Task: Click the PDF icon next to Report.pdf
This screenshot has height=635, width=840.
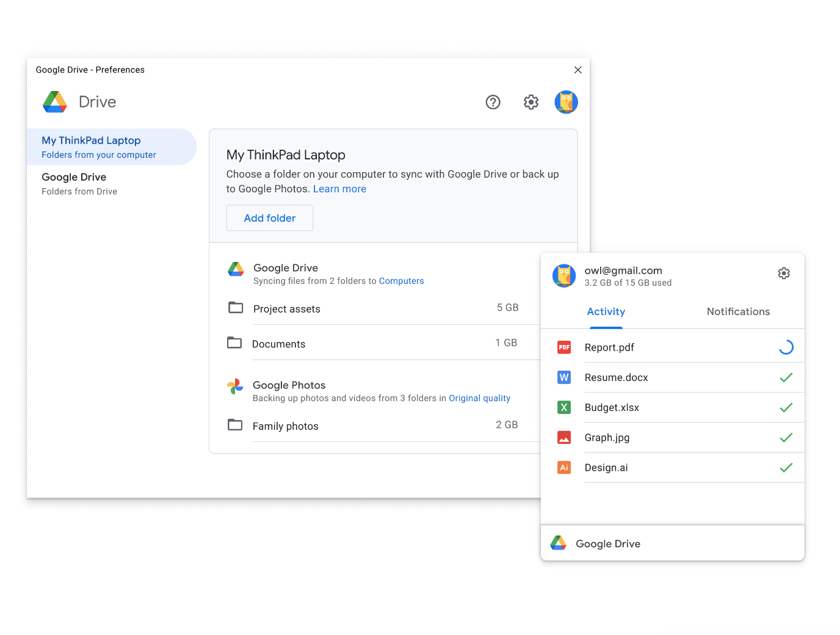Action: pos(564,347)
